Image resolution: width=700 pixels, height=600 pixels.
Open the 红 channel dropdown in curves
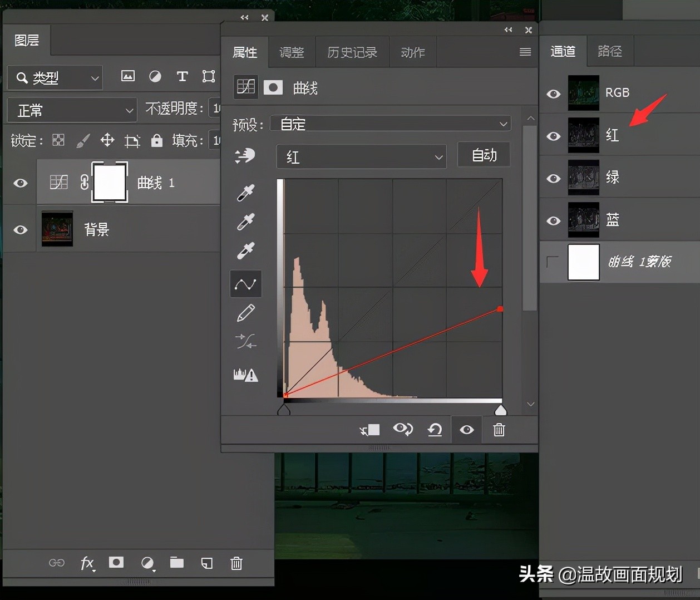click(361, 157)
